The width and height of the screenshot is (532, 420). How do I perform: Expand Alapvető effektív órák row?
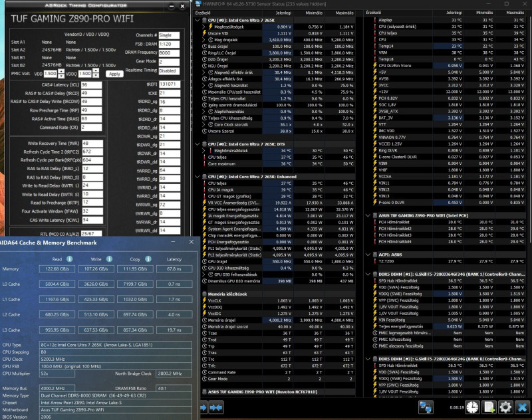pos(203,72)
